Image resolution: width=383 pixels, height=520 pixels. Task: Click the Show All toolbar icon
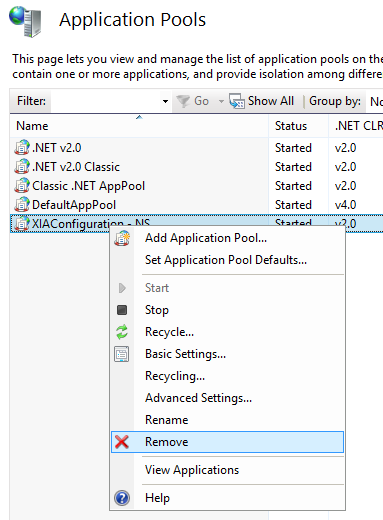point(237,101)
